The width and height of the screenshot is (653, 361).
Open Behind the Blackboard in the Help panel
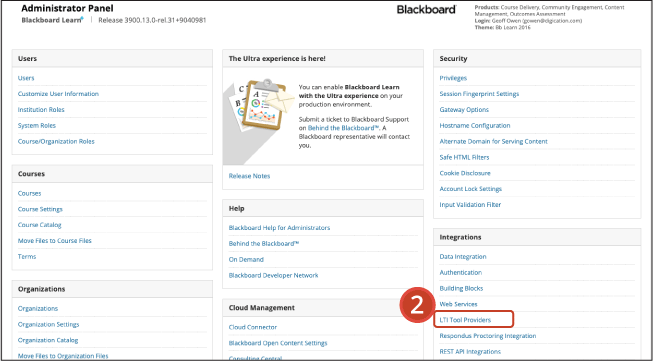(264, 244)
